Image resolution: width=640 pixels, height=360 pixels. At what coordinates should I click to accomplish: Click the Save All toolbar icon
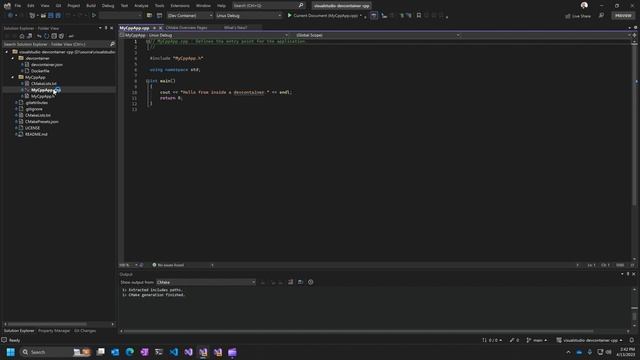[x=58, y=16]
